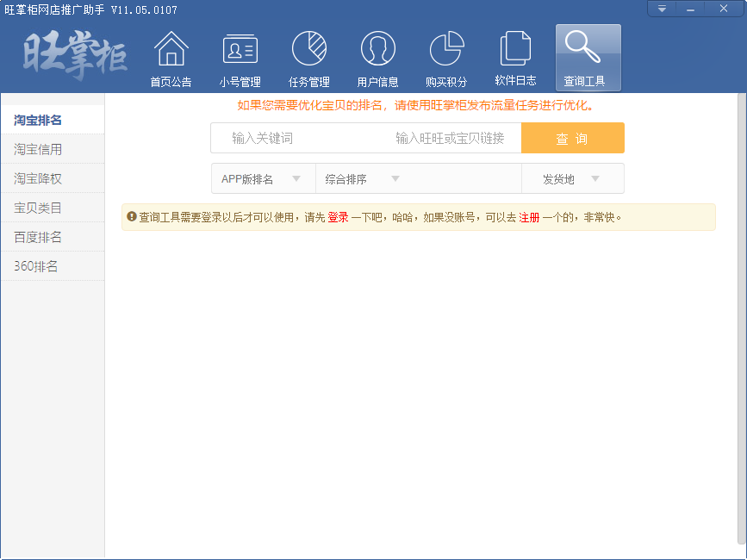The image size is (747, 560).
Task: Open title bar dropdown menu arrow
Action: pos(662,9)
